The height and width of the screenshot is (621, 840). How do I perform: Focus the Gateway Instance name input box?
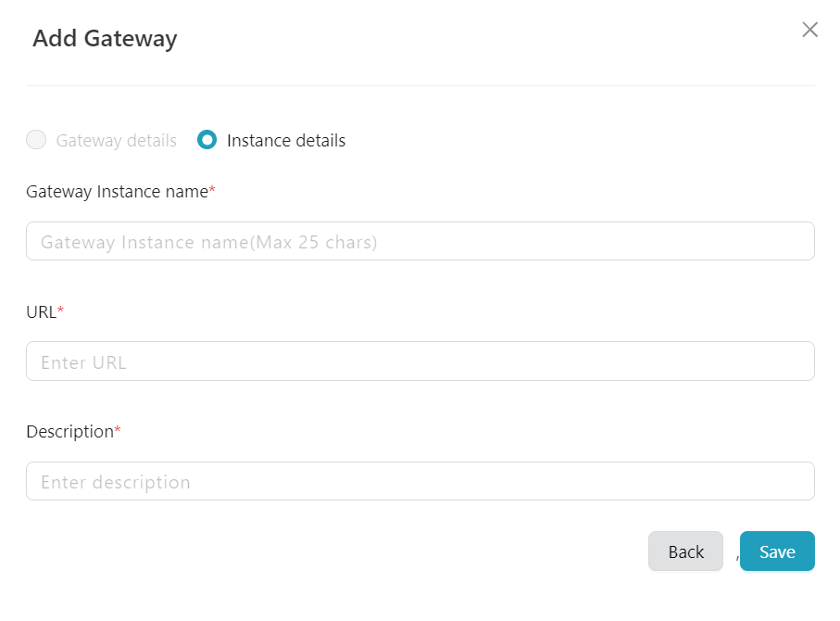pyautogui.click(x=420, y=241)
